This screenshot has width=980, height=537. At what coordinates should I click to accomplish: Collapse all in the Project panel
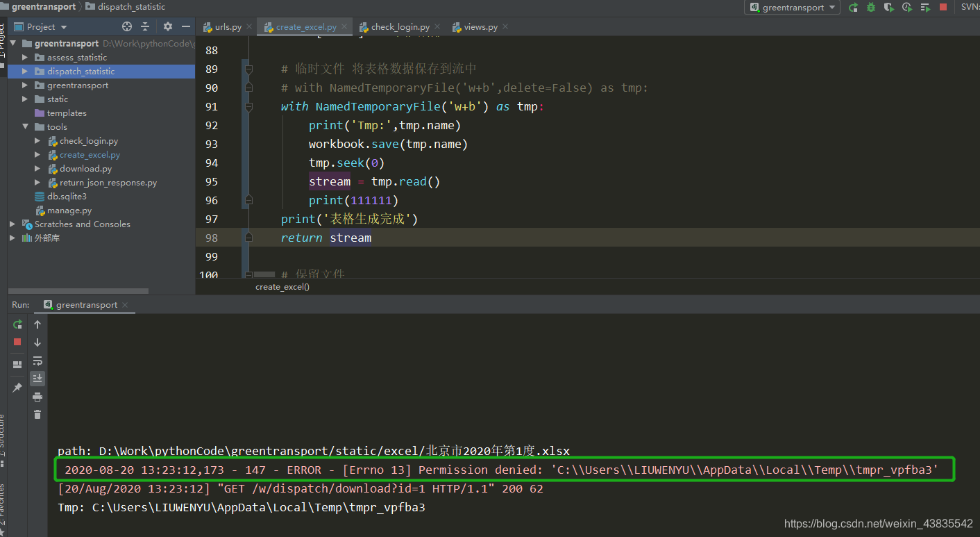click(145, 26)
